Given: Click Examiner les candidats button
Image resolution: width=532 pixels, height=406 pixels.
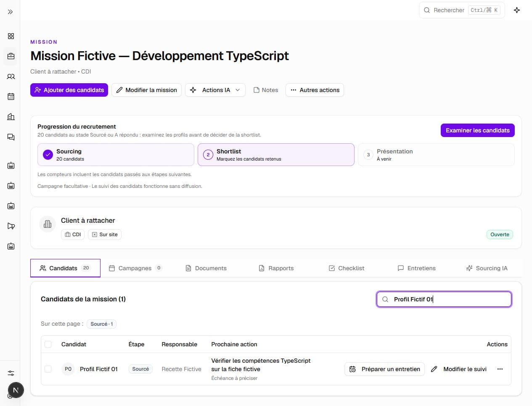Looking at the screenshot, I should click(478, 130).
